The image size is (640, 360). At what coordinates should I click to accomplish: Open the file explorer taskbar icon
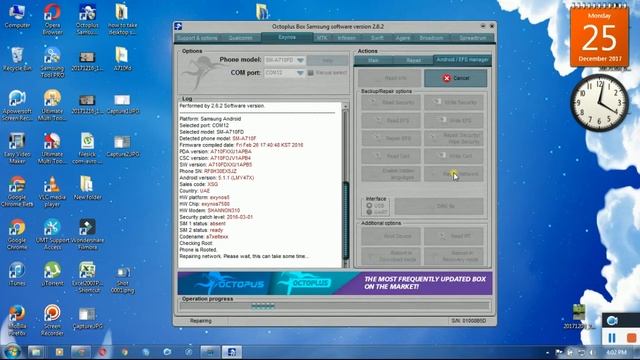click(x=36, y=352)
